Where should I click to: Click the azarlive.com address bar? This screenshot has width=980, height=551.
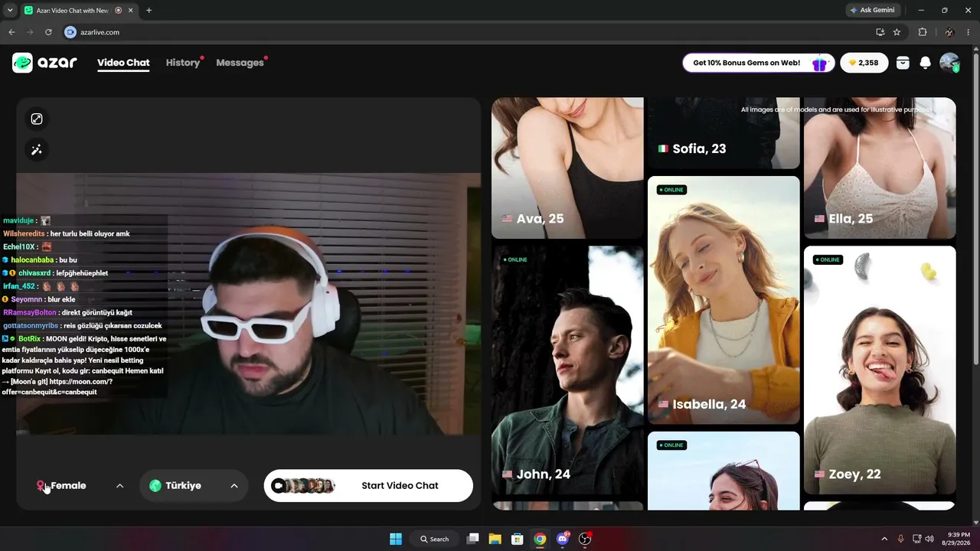467,32
